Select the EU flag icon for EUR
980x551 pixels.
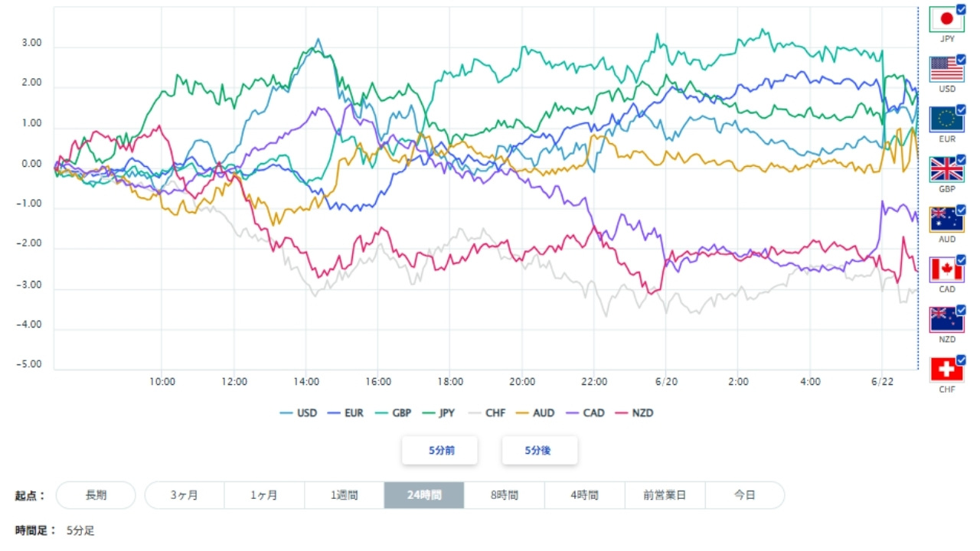[947, 119]
